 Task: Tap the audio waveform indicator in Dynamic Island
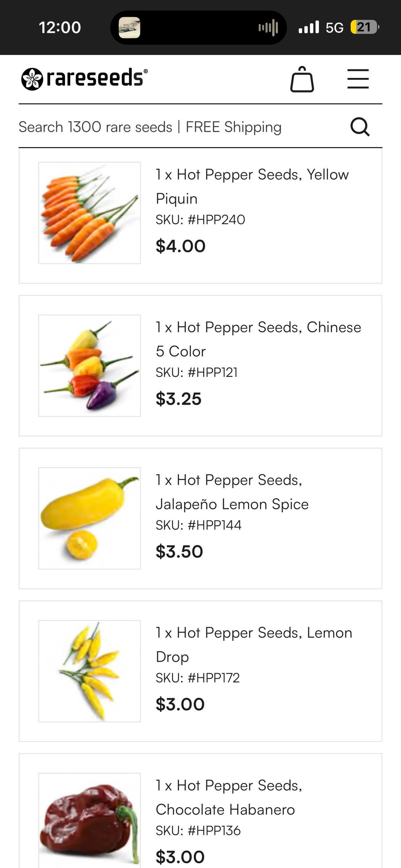click(268, 27)
